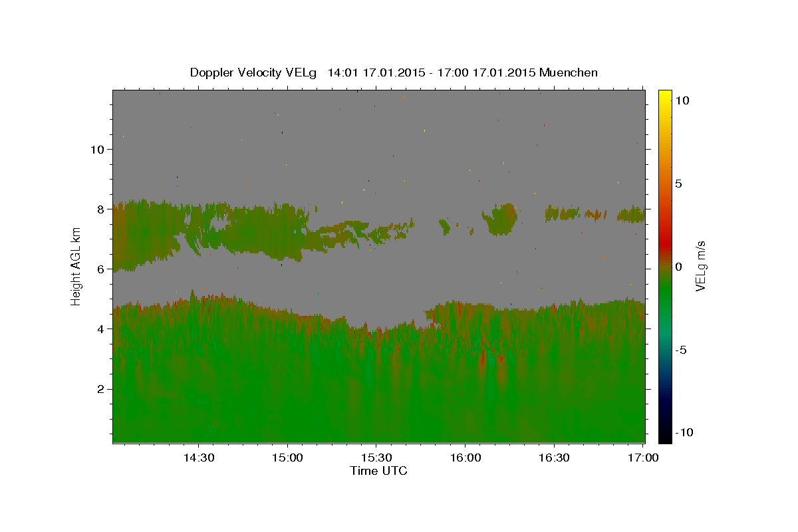The image size is (798, 532).
Task: Click the 16:00 time tick label
Action: point(465,458)
